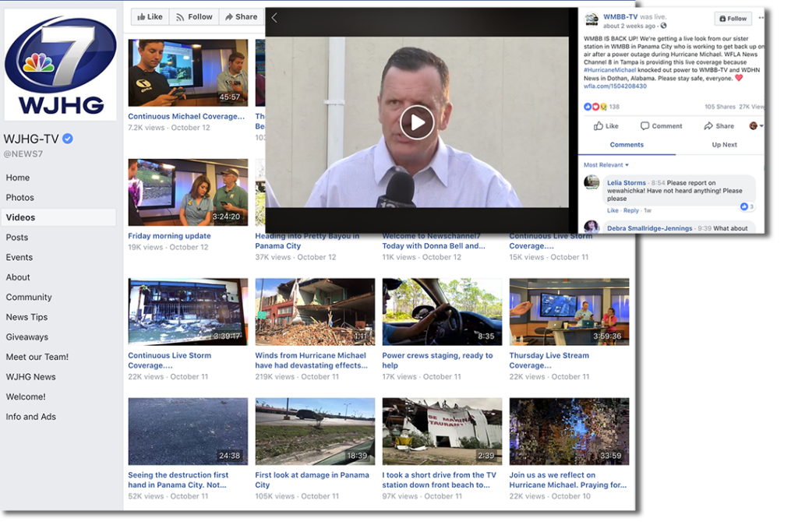798x532 pixels.
Task: Open the Continuous Michael Coverage video thumbnail
Action: point(188,72)
